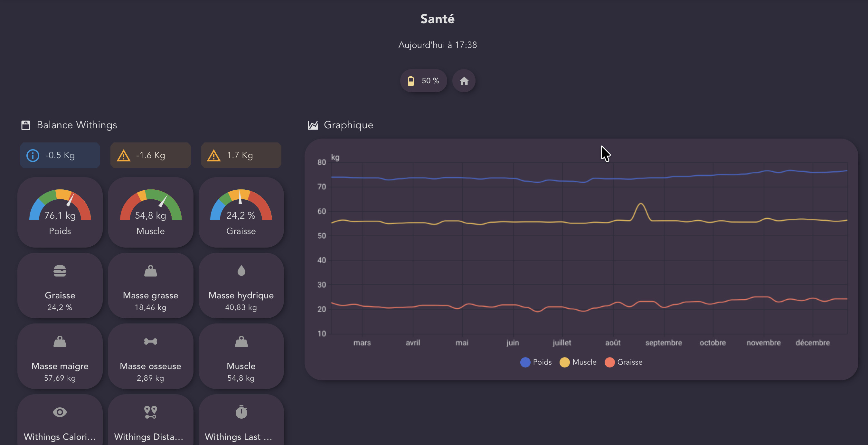
Task: Click the -0.5 Kg info badge
Action: [x=60, y=155]
